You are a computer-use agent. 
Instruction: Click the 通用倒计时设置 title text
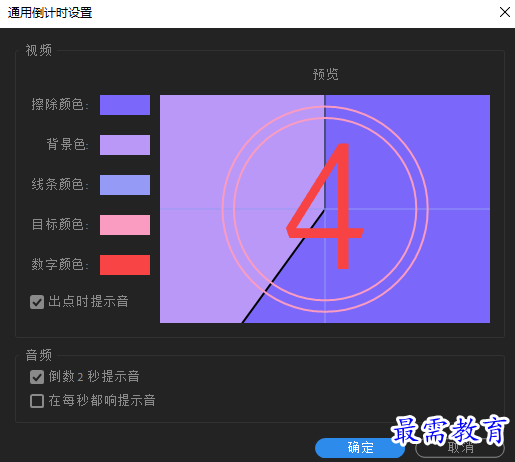(x=50, y=13)
